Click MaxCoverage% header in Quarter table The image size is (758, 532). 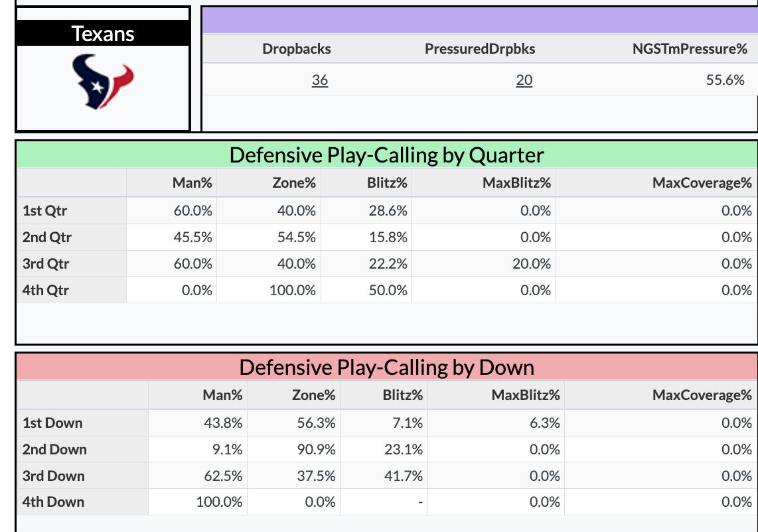click(702, 182)
